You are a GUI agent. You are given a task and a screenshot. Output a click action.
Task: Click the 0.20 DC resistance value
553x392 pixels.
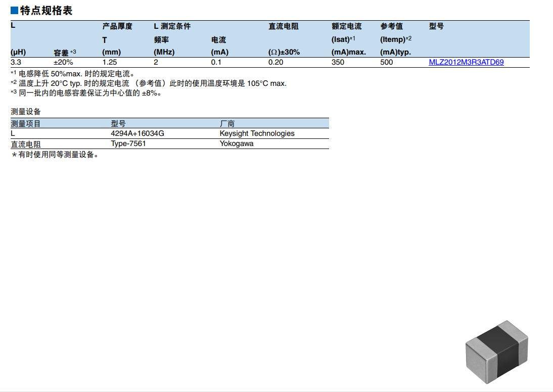(x=275, y=63)
